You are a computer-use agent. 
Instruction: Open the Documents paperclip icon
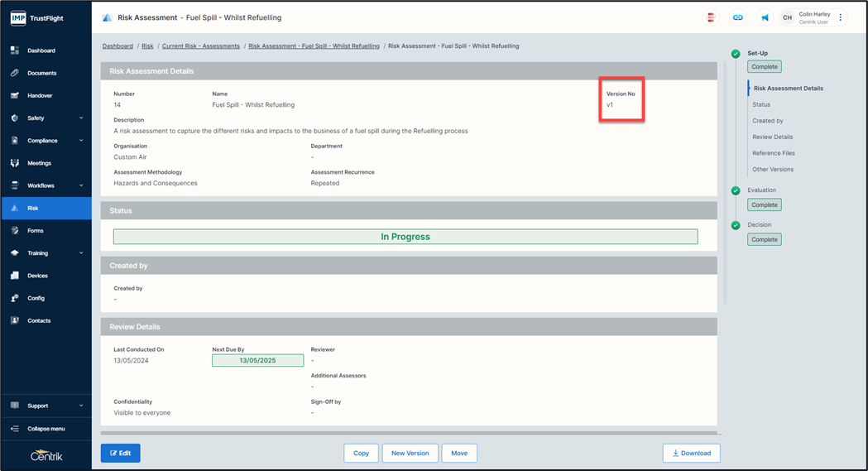click(15, 73)
